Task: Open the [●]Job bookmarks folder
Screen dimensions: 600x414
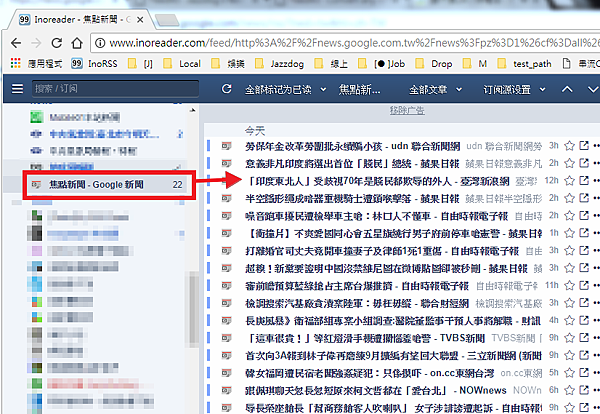Action: click(382, 64)
